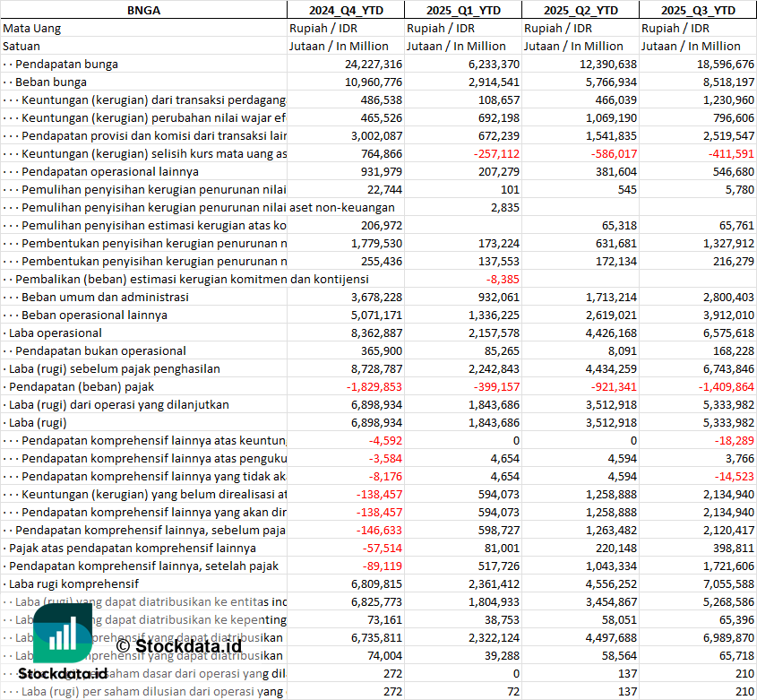757x700 pixels.
Task: Click the value 3,678,228
Action: click(x=376, y=297)
